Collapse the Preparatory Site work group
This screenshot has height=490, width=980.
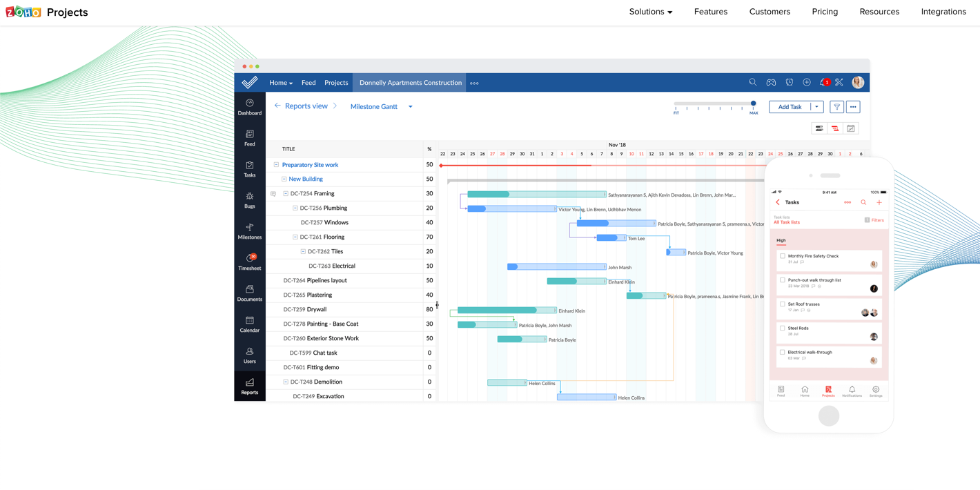pos(276,165)
